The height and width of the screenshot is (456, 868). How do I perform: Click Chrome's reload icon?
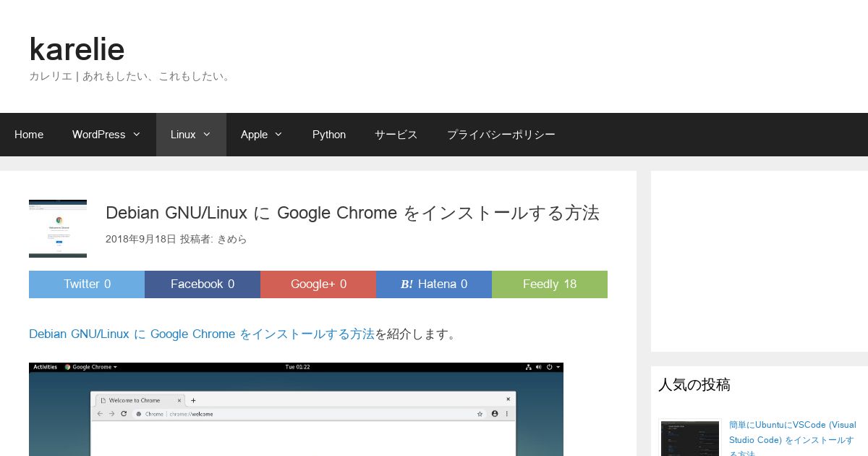(124, 414)
